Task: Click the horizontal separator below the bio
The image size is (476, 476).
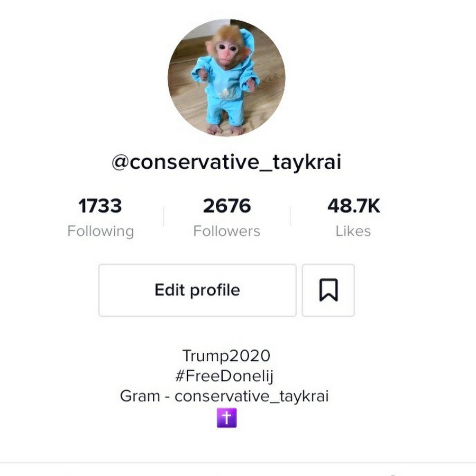Action: click(238, 463)
